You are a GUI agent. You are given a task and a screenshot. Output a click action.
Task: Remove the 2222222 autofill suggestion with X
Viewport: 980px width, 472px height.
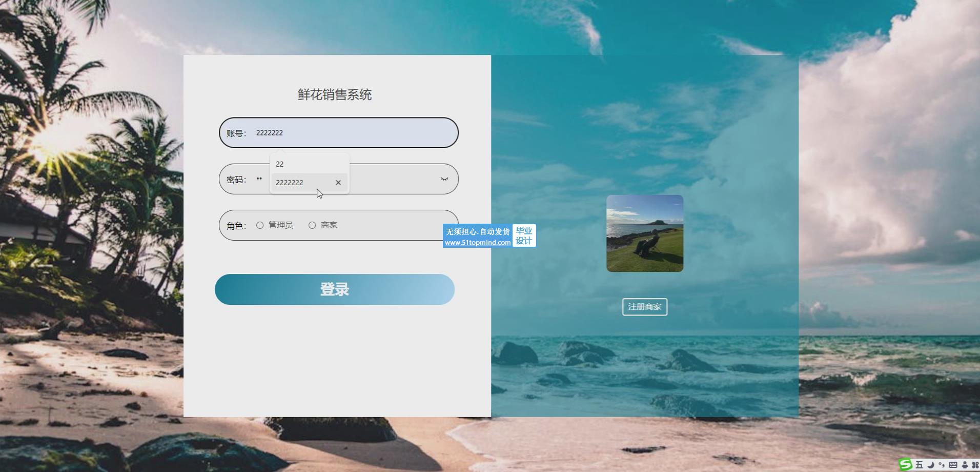(x=338, y=183)
